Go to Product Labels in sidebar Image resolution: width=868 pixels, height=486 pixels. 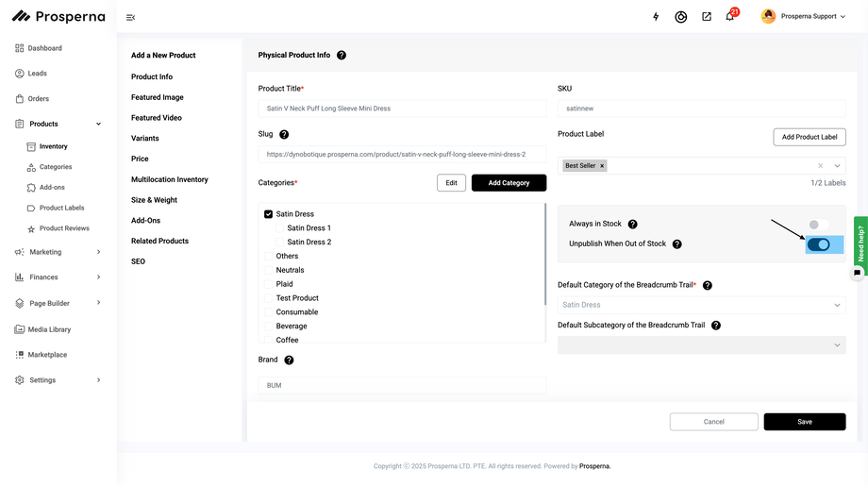(61, 208)
